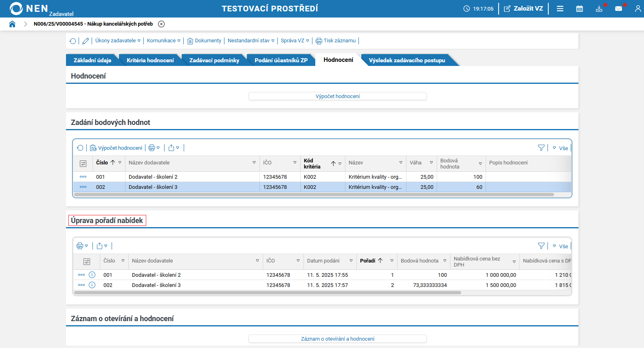Click info icon for Dodavatel - školení 2
The width and height of the screenshot is (644, 348).
pos(92,275)
